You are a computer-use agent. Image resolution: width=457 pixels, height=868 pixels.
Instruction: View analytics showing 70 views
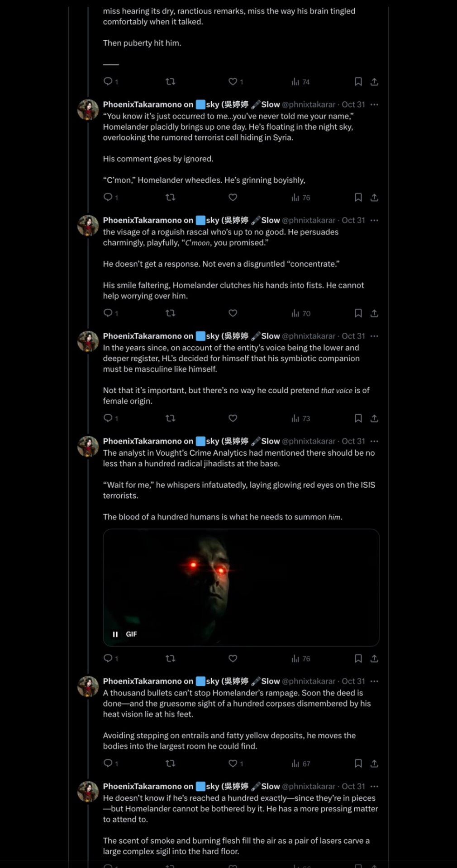tap(301, 313)
